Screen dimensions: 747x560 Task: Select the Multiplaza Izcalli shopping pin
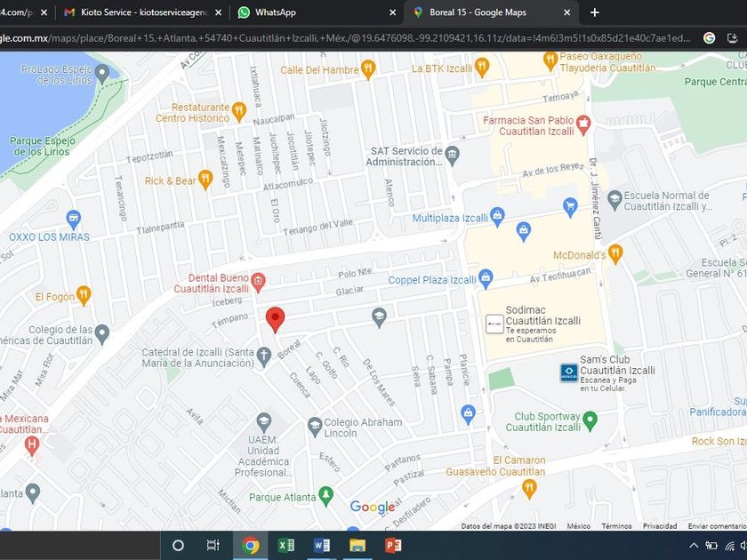pyautogui.click(x=497, y=216)
